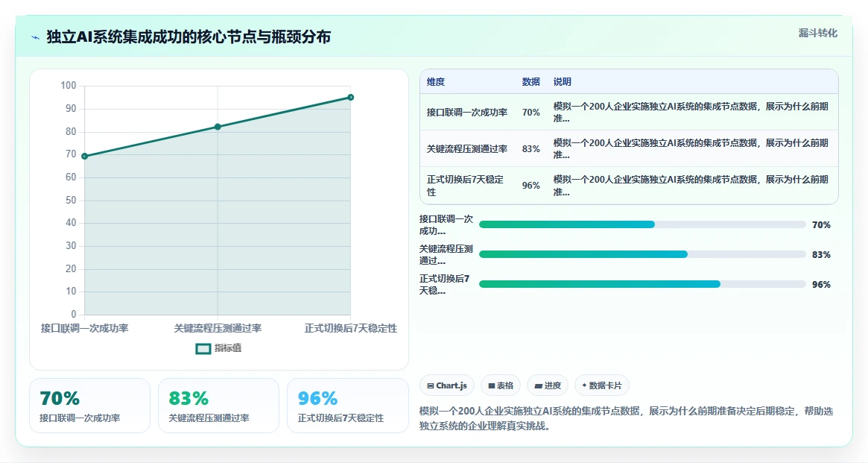The image size is (868, 463).
Task: Select the 数据卡片 tag
Action: point(602,385)
